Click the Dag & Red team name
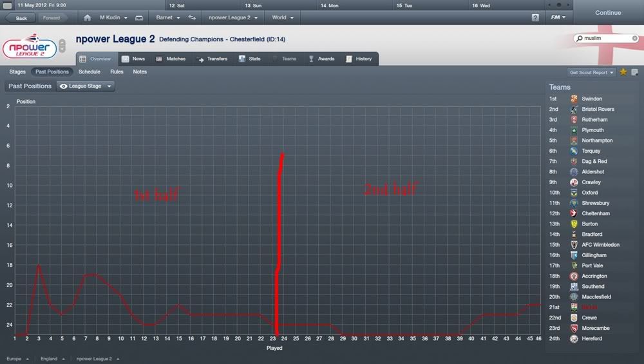 (594, 162)
